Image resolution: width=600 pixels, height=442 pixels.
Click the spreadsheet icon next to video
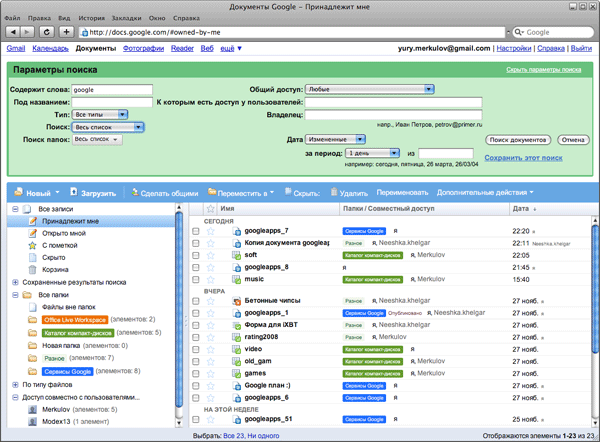click(x=236, y=349)
